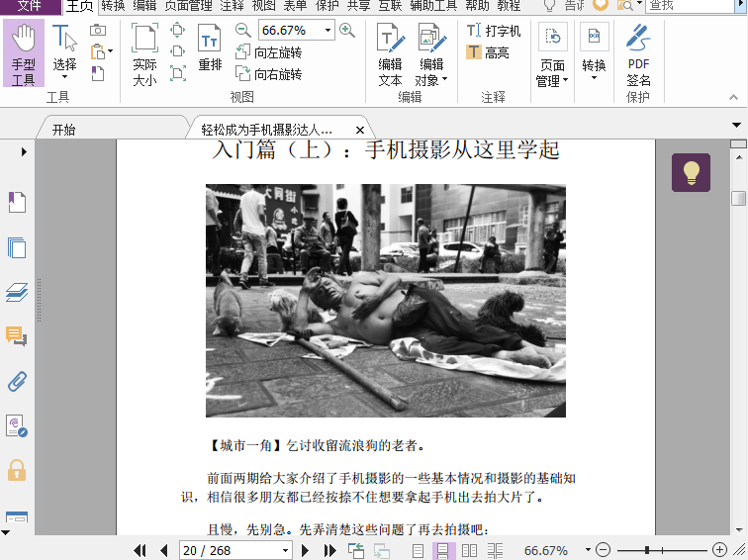Open Page Management (页面管理)
Screen dimensions: 748x560
(552, 54)
